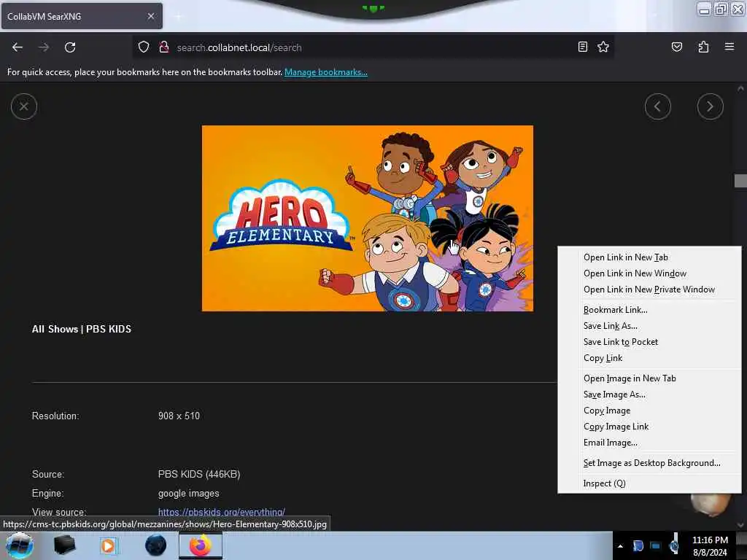Click the forward navigation arrow
747x560 pixels.
[x=44, y=47]
